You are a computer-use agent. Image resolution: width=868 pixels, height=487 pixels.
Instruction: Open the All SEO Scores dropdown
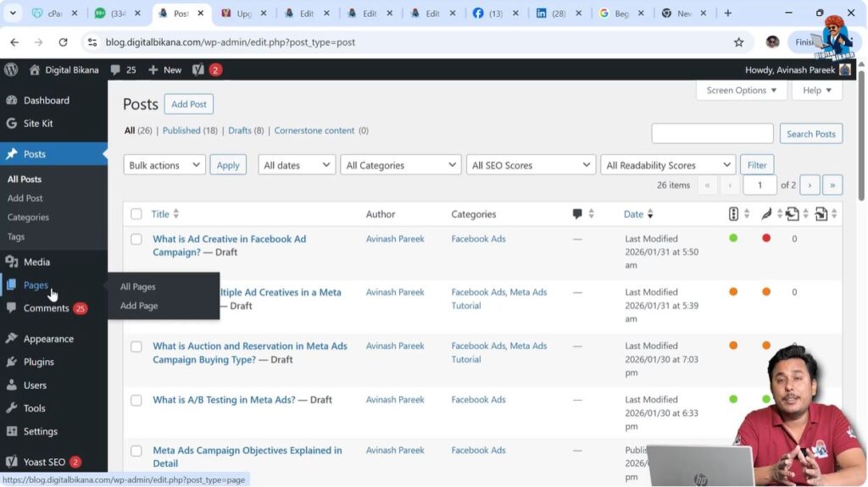(531, 165)
